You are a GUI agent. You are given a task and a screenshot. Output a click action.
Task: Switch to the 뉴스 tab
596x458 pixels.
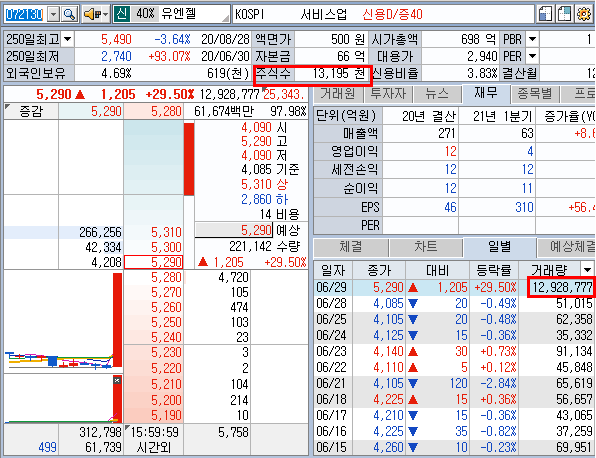[x=437, y=94]
